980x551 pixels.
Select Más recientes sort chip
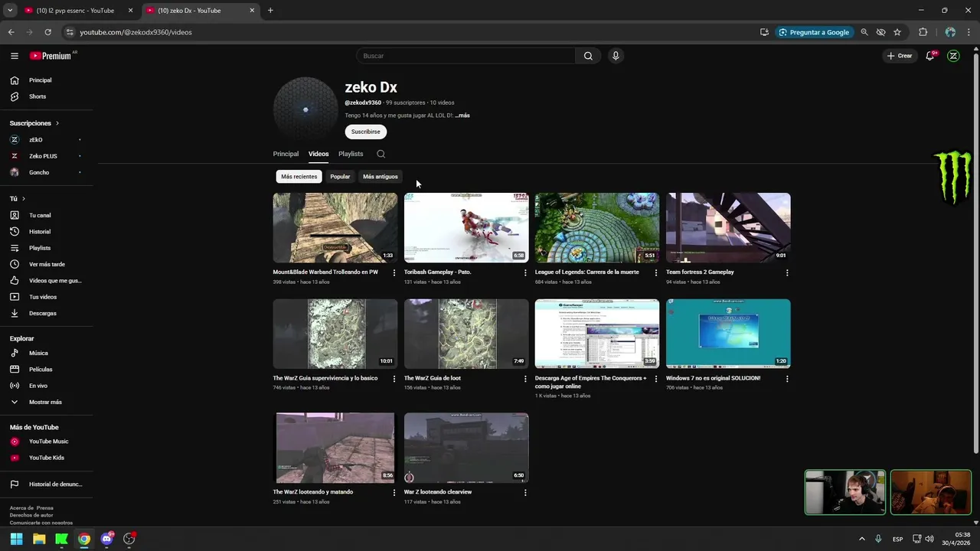299,177
